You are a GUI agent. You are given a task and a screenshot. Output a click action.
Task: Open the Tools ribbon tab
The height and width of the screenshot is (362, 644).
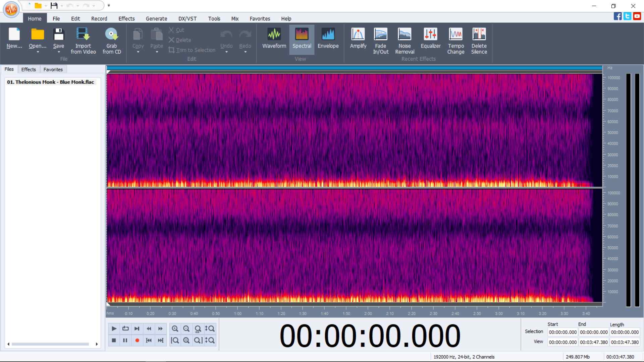(214, 19)
